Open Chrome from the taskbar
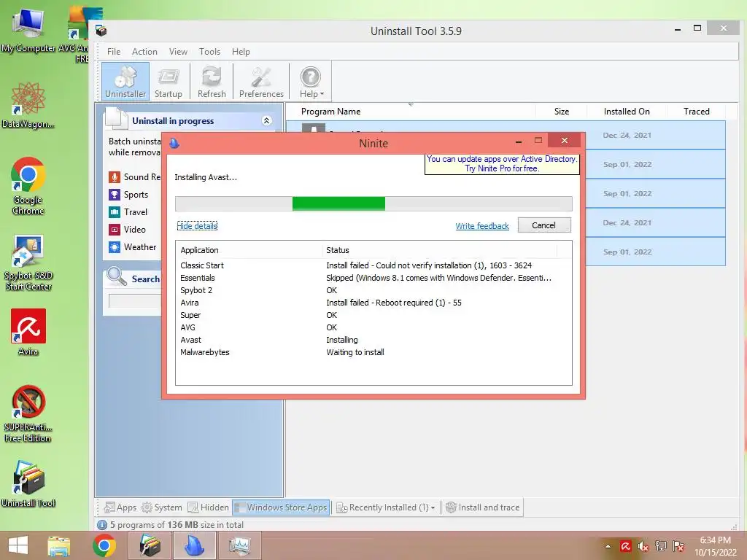The width and height of the screenshot is (747, 560). (104, 545)
